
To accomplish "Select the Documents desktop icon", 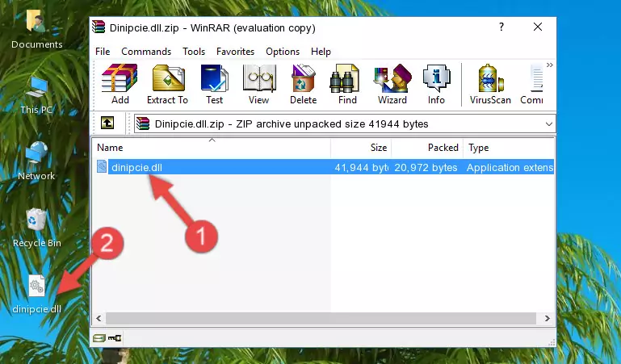I will click(37, 29).
